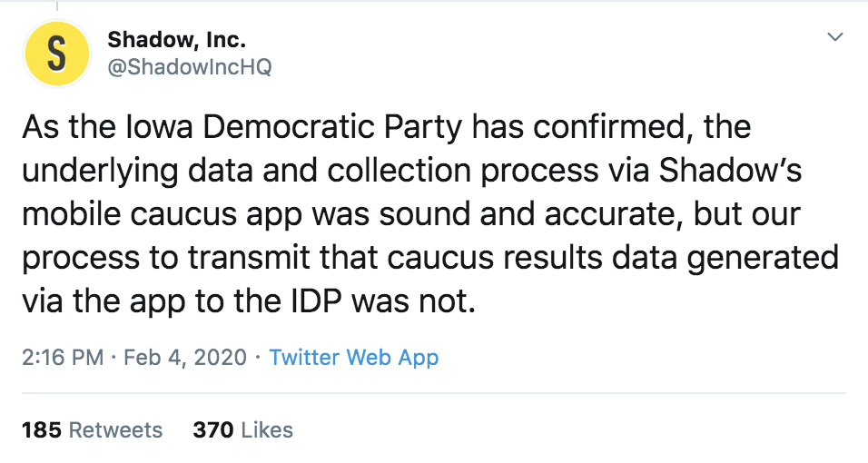This screenshot has height=463, width=868.
Task: Click the 2:16 PM timestamp
Action: pos(62,357)
